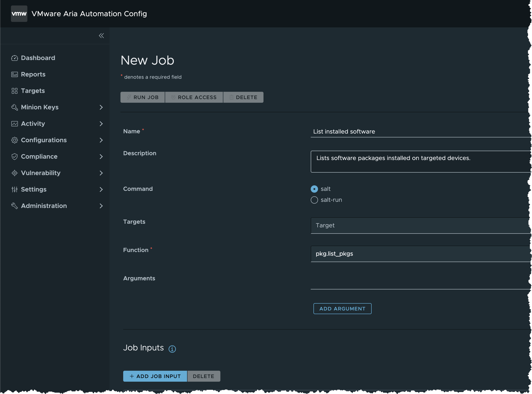
Task: Expand the Minion Keys menu chevron
Action: tap(101, 107)
